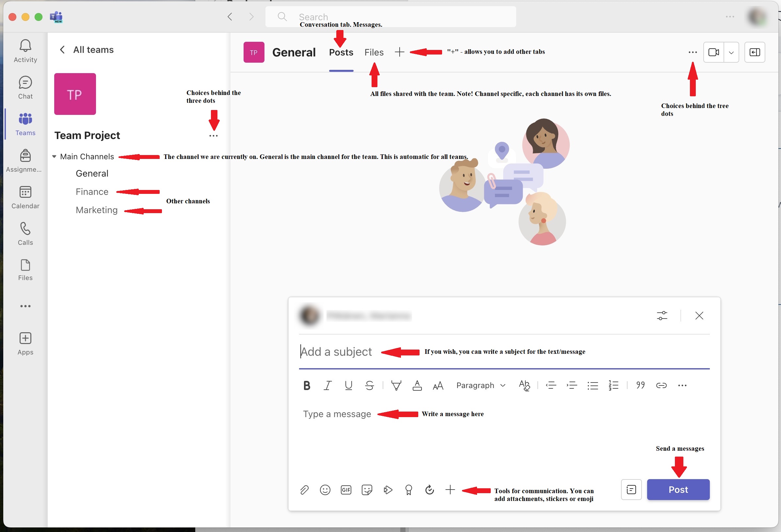Switch to the Files tab

tap(374, 53)
